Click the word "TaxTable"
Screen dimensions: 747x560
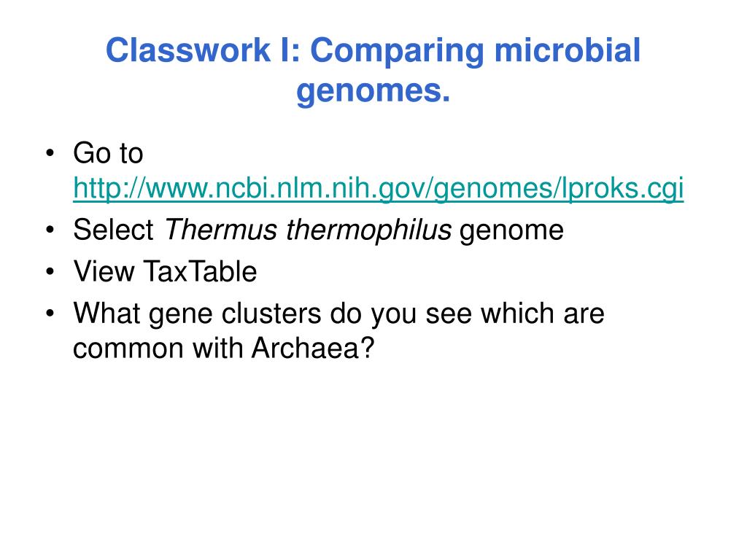200,271
